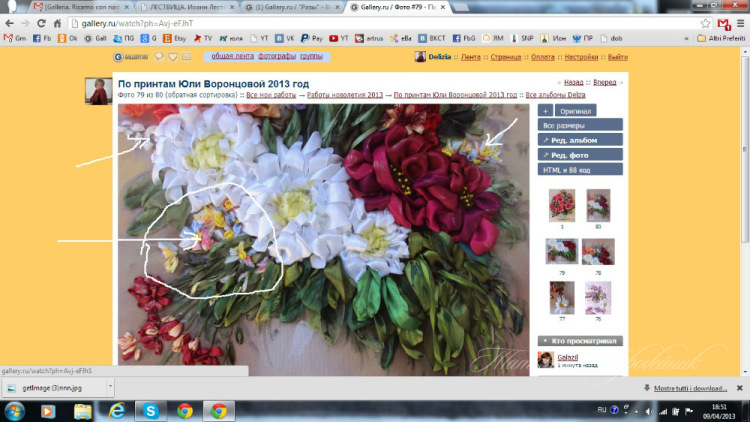Select the Gallery.ru Фото #79 tab
Image resolution: width=750 pixels, height=422 pixels.
click(398, 7)
